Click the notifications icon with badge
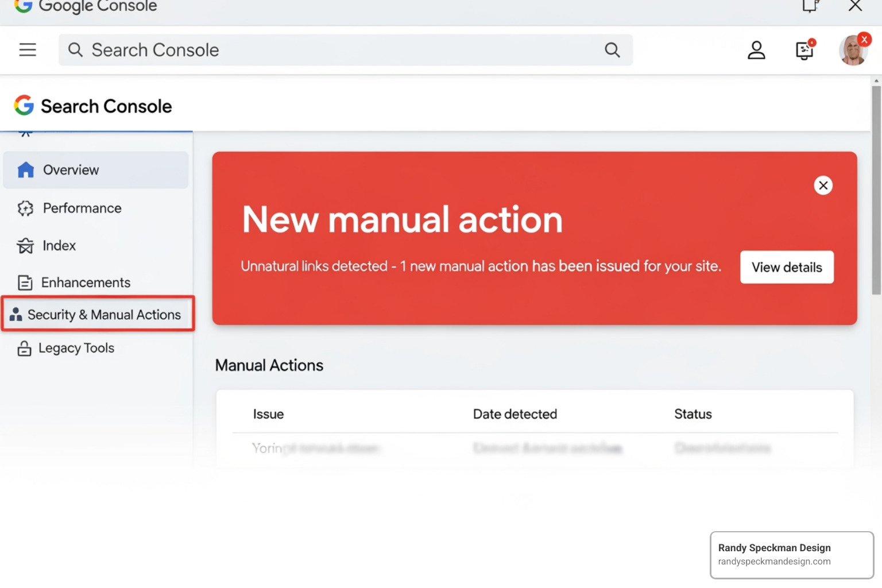 [x=804, y=50]
